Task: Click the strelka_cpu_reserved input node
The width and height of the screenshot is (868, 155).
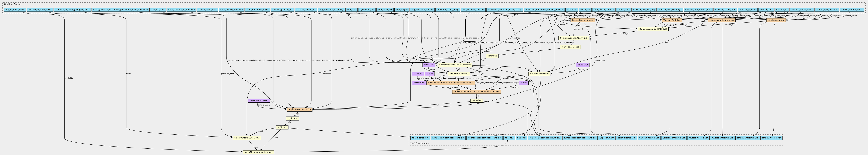Action: point(827,10)
